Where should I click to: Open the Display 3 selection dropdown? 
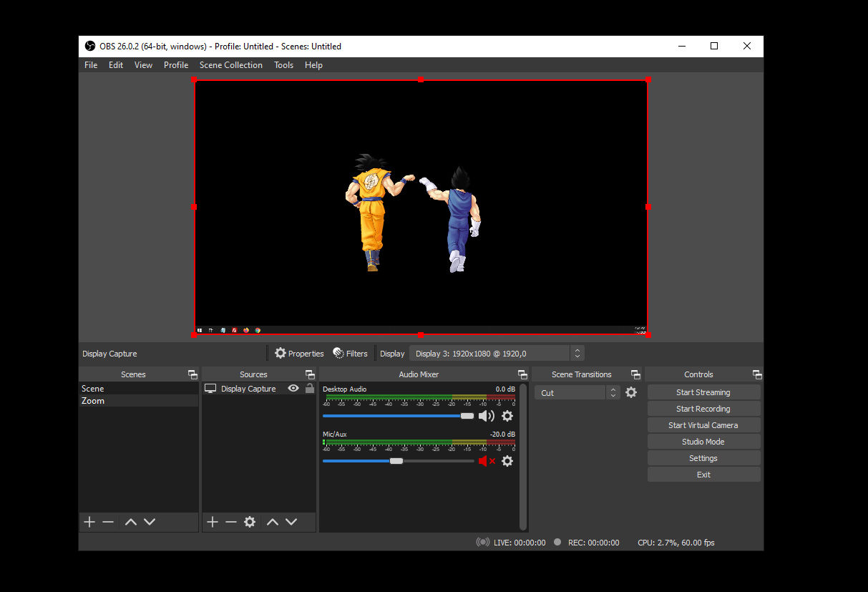point(577,353)
